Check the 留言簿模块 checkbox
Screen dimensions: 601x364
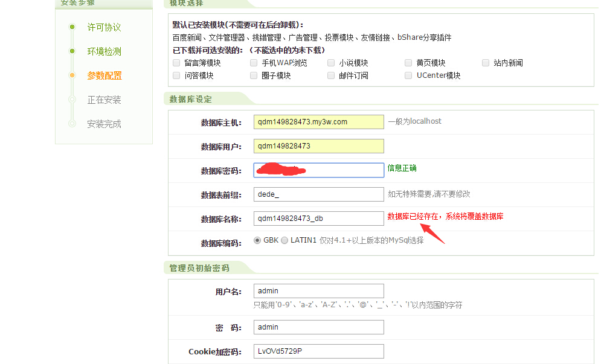click(x=176, y=63)
